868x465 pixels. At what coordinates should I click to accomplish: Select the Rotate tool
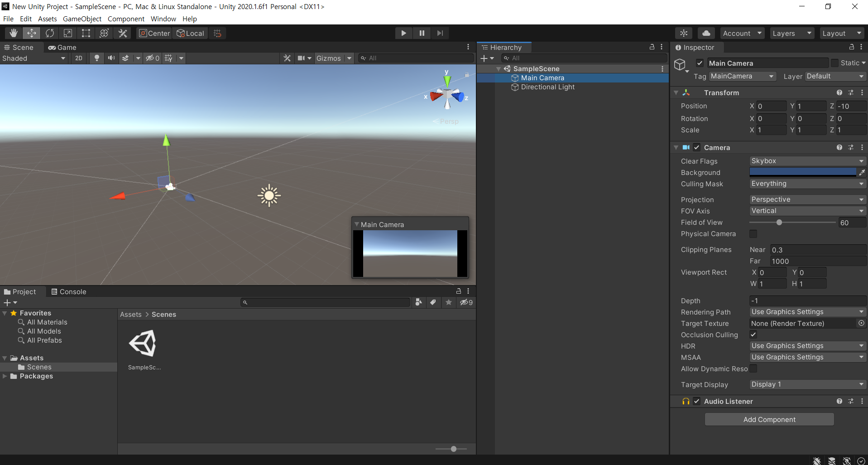click(x=50, y=33)
